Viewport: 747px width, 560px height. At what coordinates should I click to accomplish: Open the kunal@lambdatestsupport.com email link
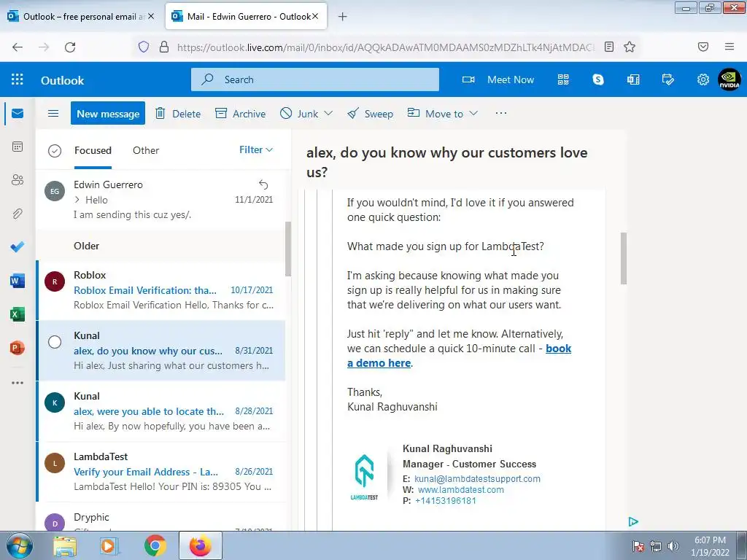477,478
